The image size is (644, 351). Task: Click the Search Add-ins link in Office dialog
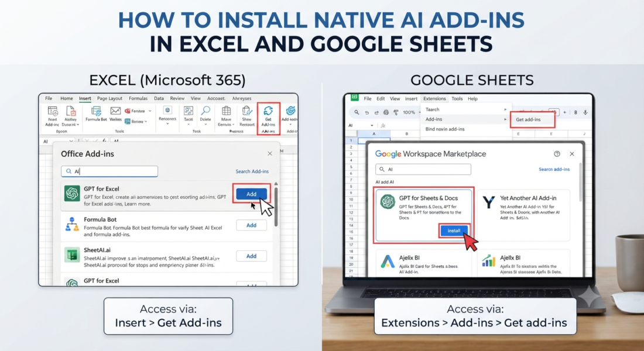click(x=252, y=171)
